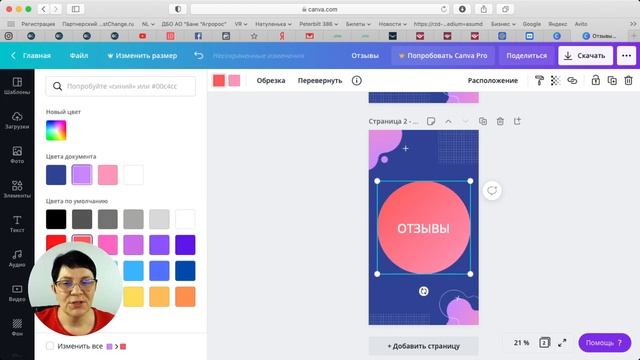640x360 pixels.
Task: Click the Safari address bar canva.com
Action: tap(320, 9)
